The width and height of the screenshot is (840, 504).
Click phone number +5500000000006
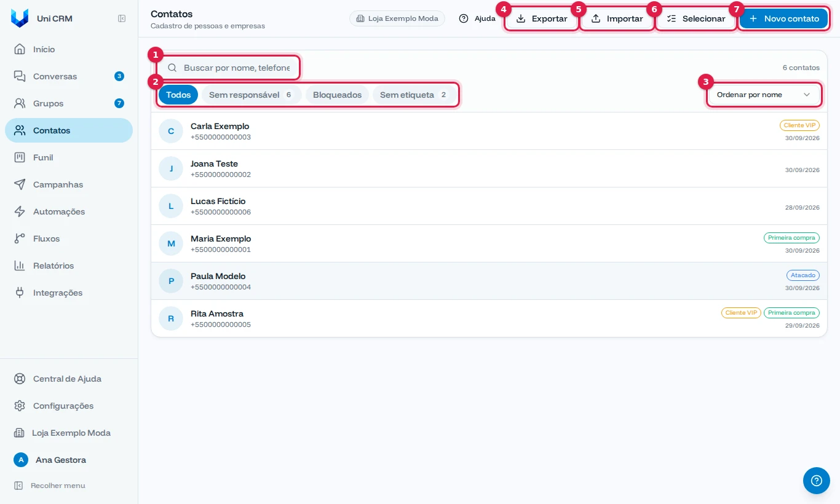tap(221, 212)
